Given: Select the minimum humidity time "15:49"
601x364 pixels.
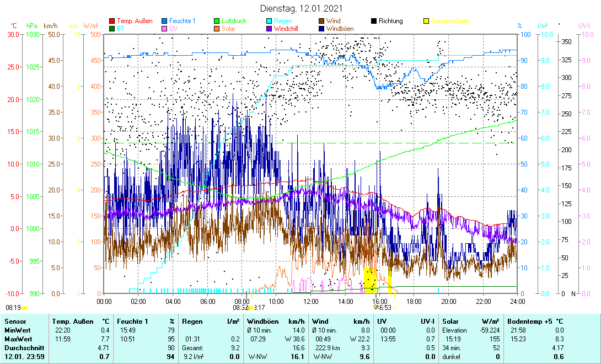Looking at the screenshot, I should [127, 330].
